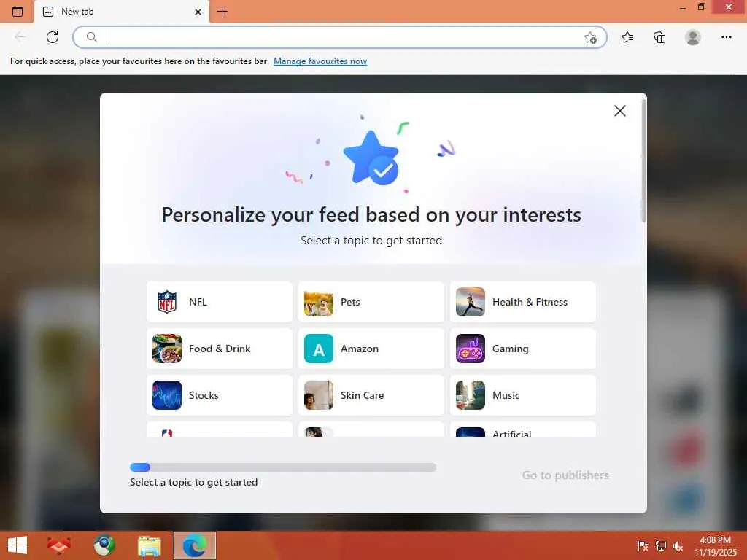Open File Explorer from the taskbar

[149, 545]
